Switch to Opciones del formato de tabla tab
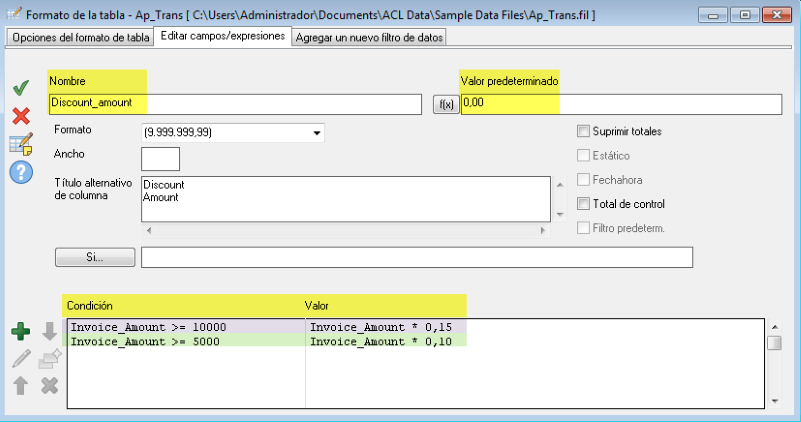 pos(80,37)
